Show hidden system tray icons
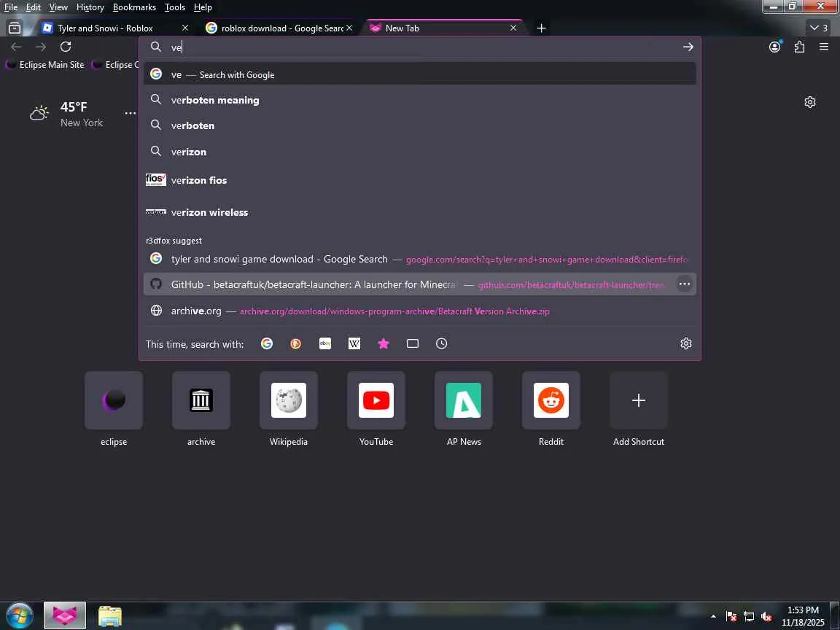 [x=713, y=617]
